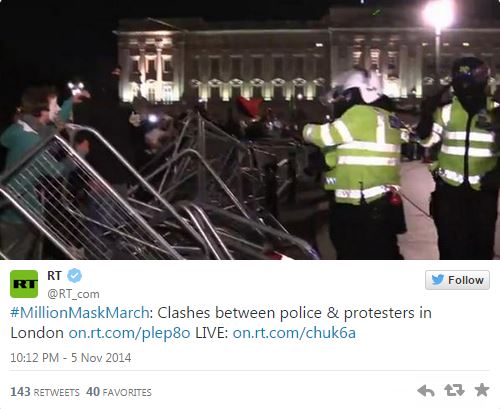View the 143 retweets list
Image resolution: width=500 pixels, height=409 pixels.
point(45,392)
